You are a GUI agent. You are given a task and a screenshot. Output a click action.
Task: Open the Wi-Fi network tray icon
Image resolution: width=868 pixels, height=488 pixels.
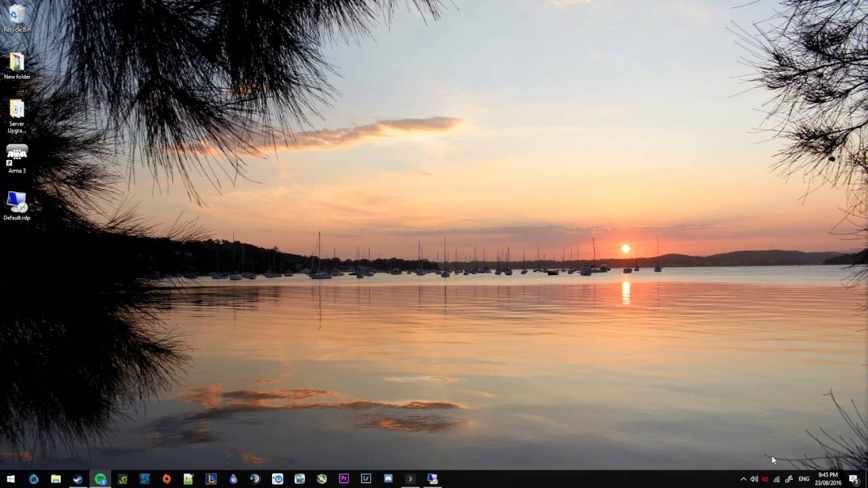[776, 479]
